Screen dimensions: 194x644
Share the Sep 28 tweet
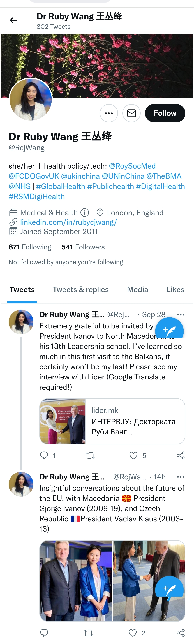point(181,455)
